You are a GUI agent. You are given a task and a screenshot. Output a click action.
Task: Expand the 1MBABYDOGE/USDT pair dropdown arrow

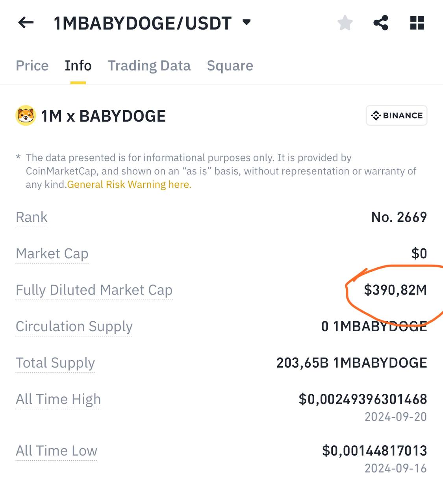tap(247, 22)
